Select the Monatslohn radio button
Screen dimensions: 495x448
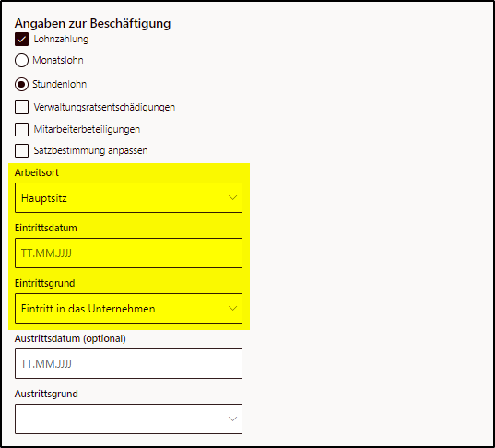coord(21,60)
